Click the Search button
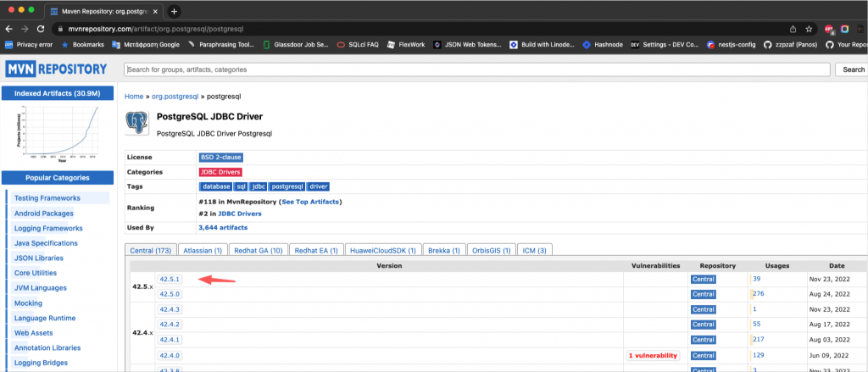The height and width of the screenshot is (372, 868). [853, 69]
